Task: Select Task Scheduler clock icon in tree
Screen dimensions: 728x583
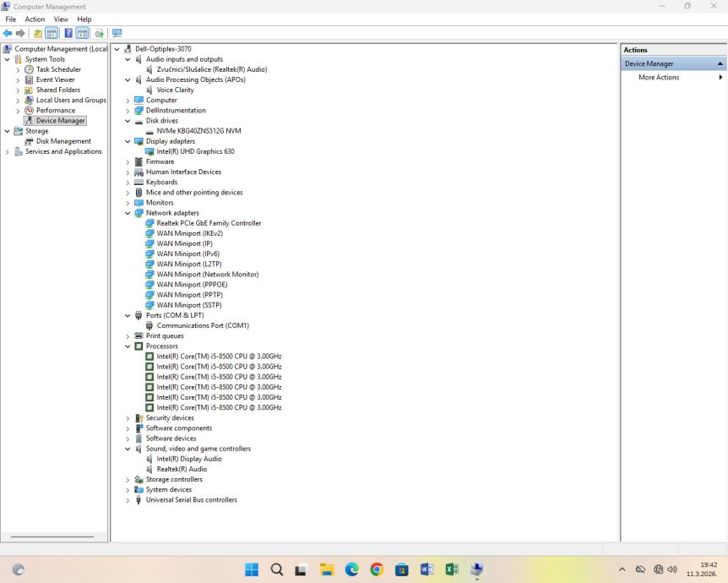Action: click(x=30, y=69)
